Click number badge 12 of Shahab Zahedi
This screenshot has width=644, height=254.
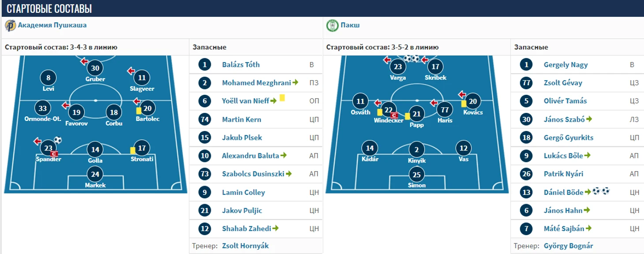[x=204, y=229]
